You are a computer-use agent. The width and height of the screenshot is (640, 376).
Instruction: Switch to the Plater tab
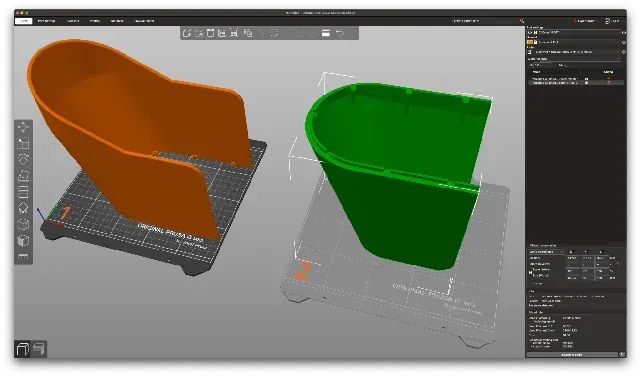pyautogui.click(x=24, y=21)
